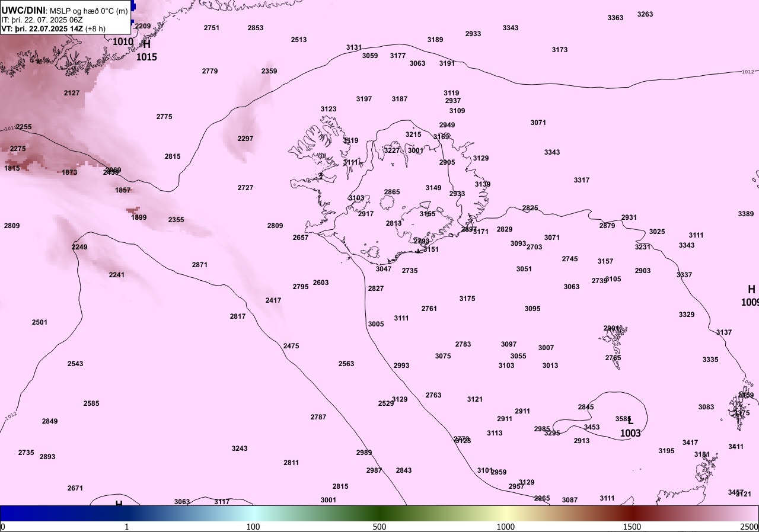The height and width of the screenshot is (532, 759).
Task: Click the 2359 height value
Action: point(269,71)
